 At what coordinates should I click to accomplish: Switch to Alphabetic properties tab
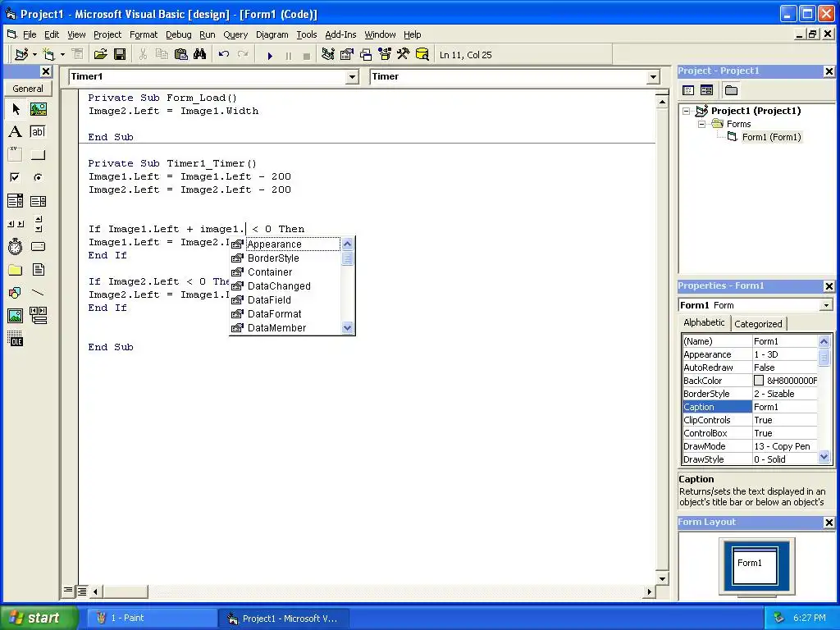tap(704, 322)
